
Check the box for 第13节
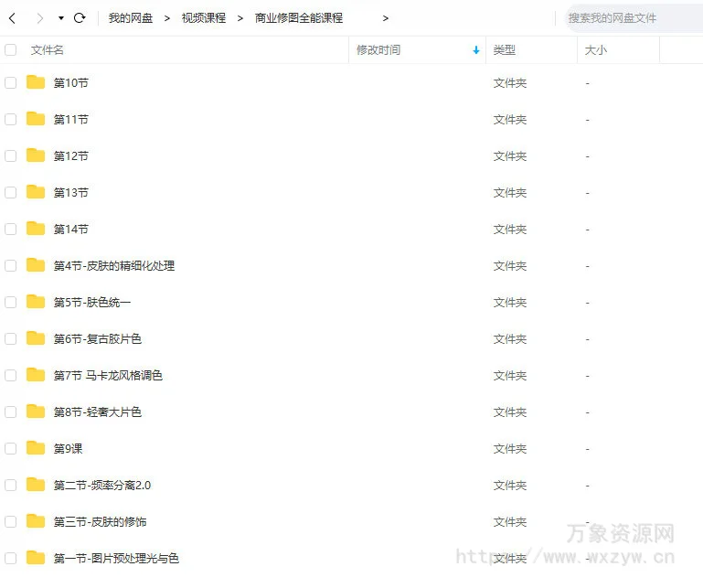point(11,192)
